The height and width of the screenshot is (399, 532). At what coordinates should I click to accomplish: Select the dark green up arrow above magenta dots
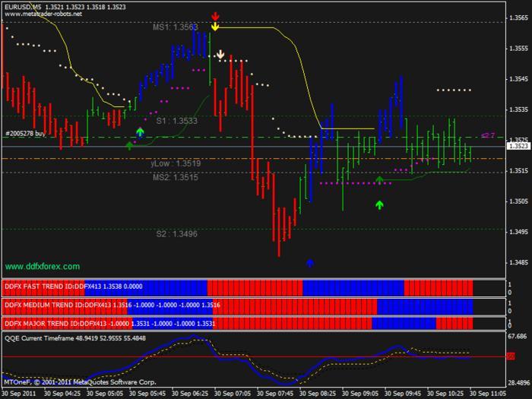pos(379,179)
